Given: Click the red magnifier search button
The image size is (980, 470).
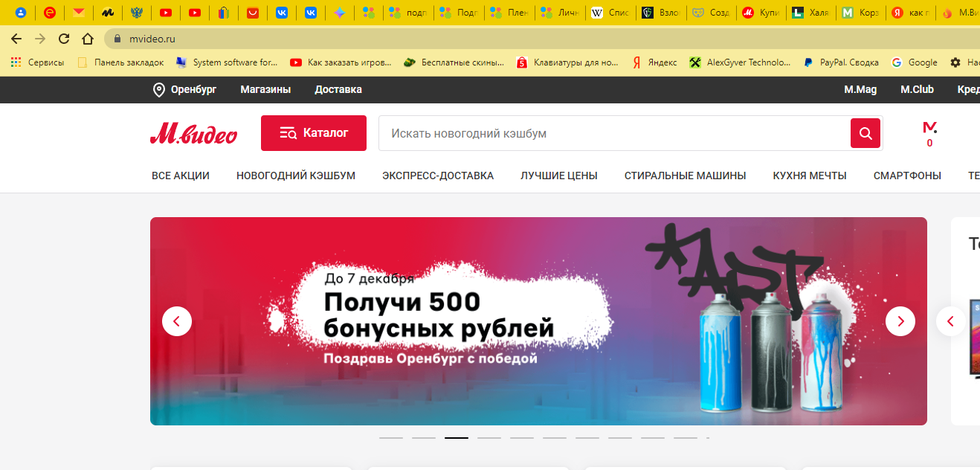Looking at the screenshot, I should pyautogui.click(x=865, y=133).
